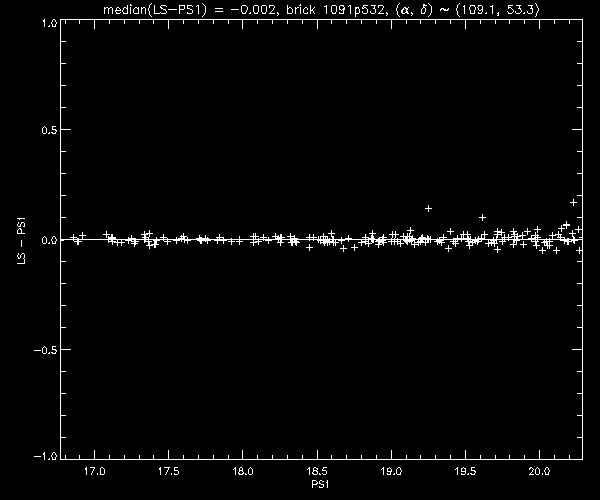Viewport: 600px width, 500px height.
Task: Click y-axis tick label 1.0
Action: pos(49,23)
